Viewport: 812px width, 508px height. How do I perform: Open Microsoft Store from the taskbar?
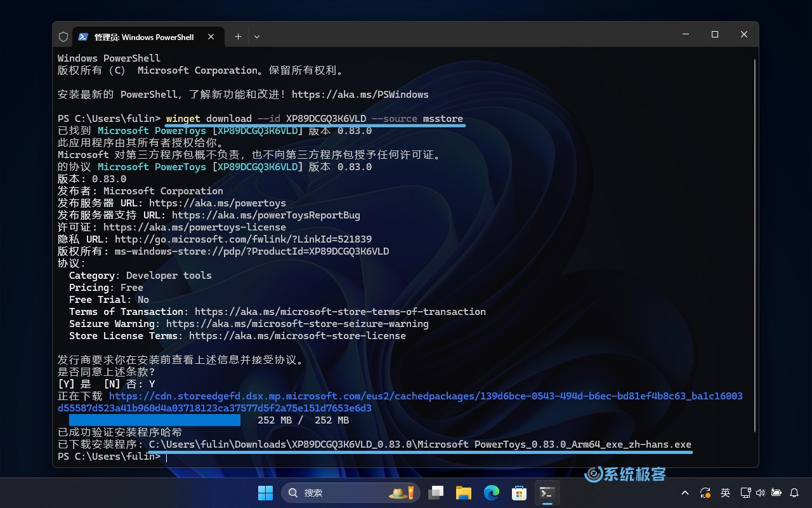[520, 493]
